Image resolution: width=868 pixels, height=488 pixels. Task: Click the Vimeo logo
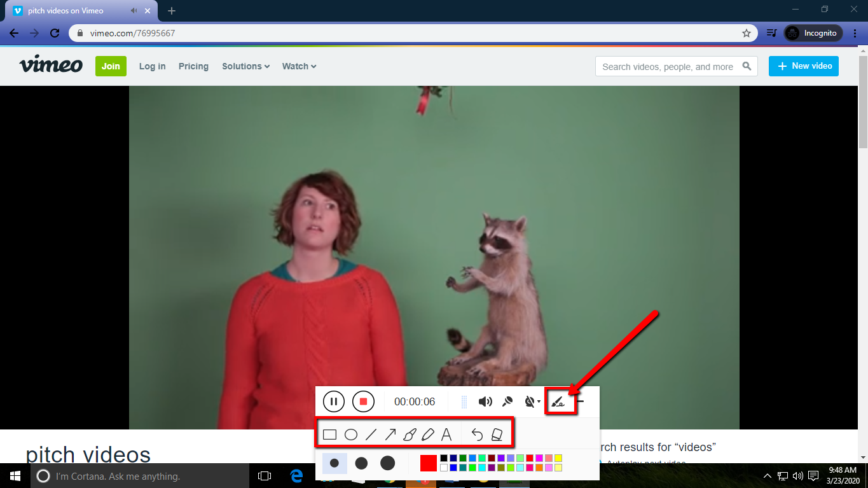pyautogui.click(x=51, y=66)
